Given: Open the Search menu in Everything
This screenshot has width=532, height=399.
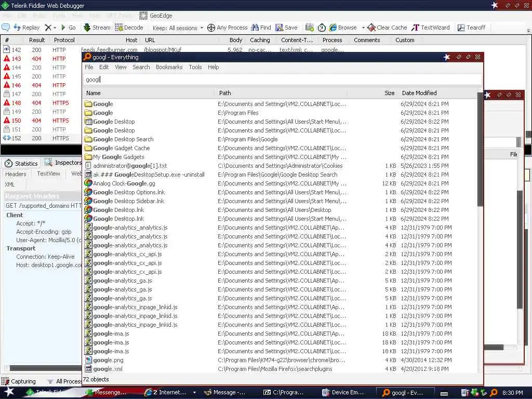Looking at the screenshot, I should tap(141, 67).
